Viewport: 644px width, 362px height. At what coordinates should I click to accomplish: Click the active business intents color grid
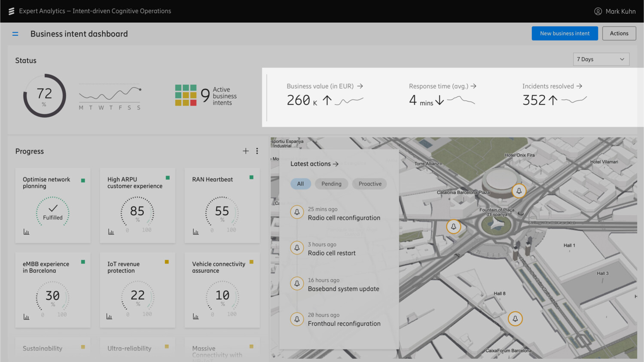(186, 95)
